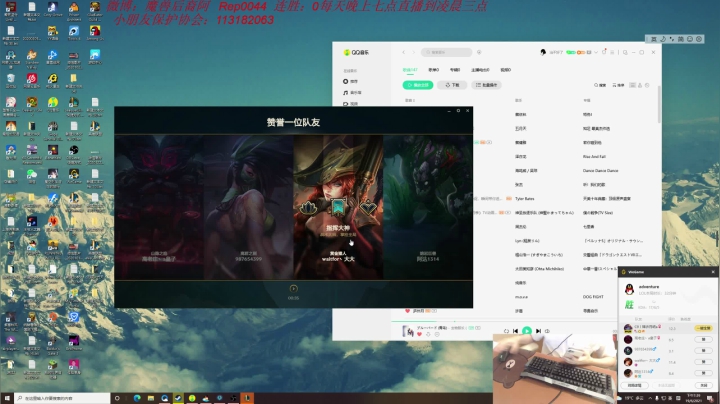The height and width of the screenshot is (404, 720).
Task: Click the Batch Operation button
Action: click(x=486, y=85)
